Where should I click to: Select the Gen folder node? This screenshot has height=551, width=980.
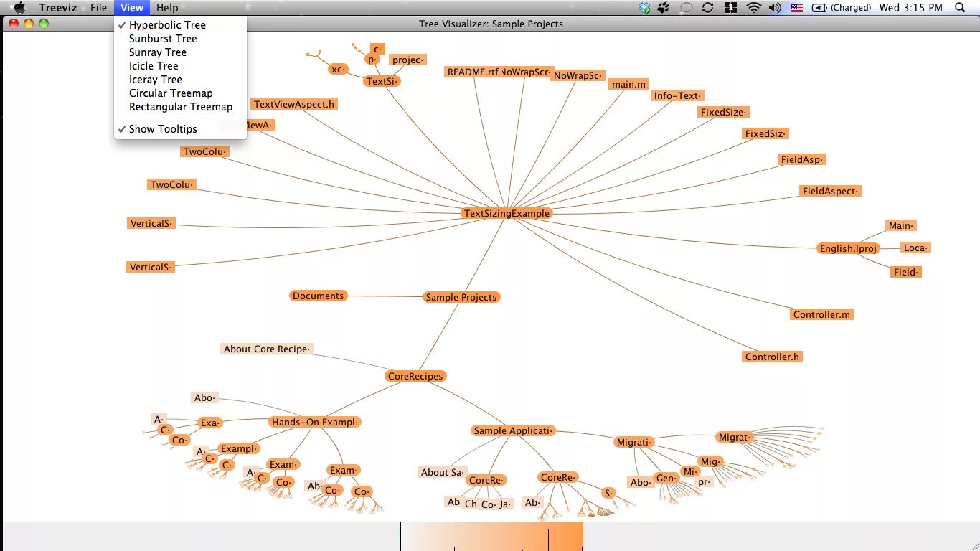[666, 478]
